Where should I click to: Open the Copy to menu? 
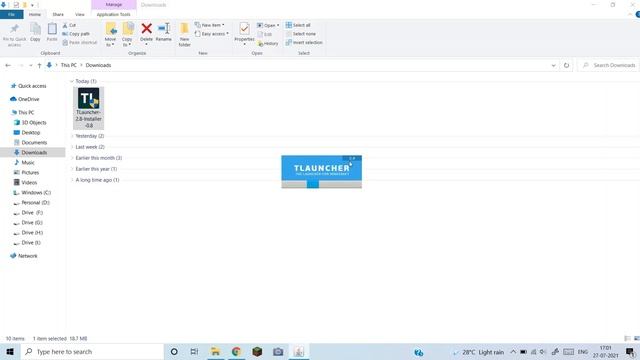127,35
